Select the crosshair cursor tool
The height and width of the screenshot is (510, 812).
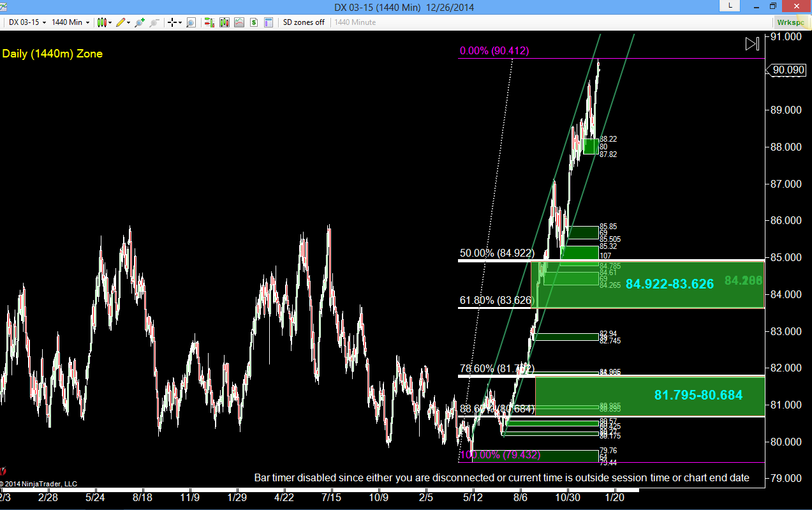click(172, 22)
